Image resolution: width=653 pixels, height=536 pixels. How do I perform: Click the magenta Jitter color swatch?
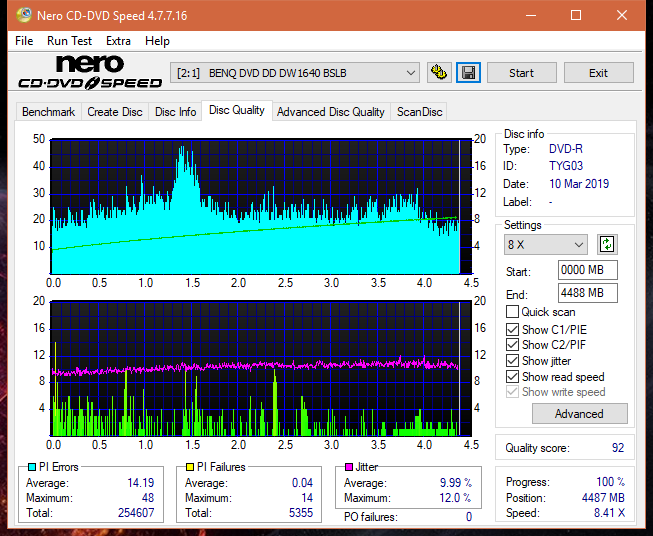click(349, 467)
